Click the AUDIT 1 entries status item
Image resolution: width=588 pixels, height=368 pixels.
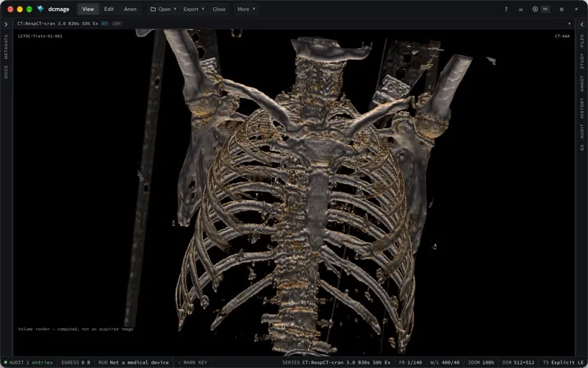pyautogui.click(x=28, y=362)
